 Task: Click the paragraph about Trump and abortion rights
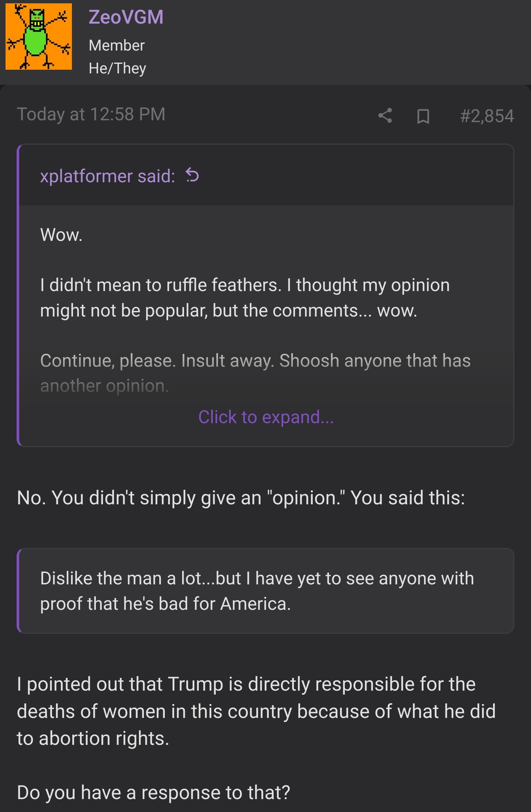(256, 711)
